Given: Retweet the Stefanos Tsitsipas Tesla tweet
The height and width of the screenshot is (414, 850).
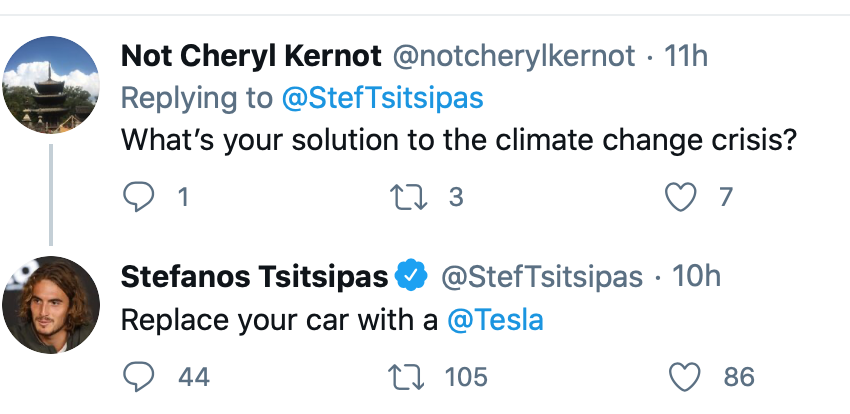Looking at the screenshot, I should coord(407,377).
